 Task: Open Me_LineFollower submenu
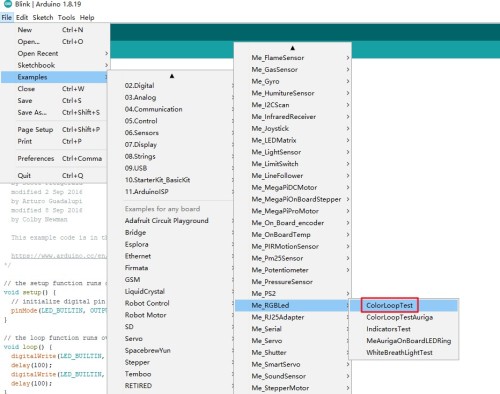coord(293,176)
